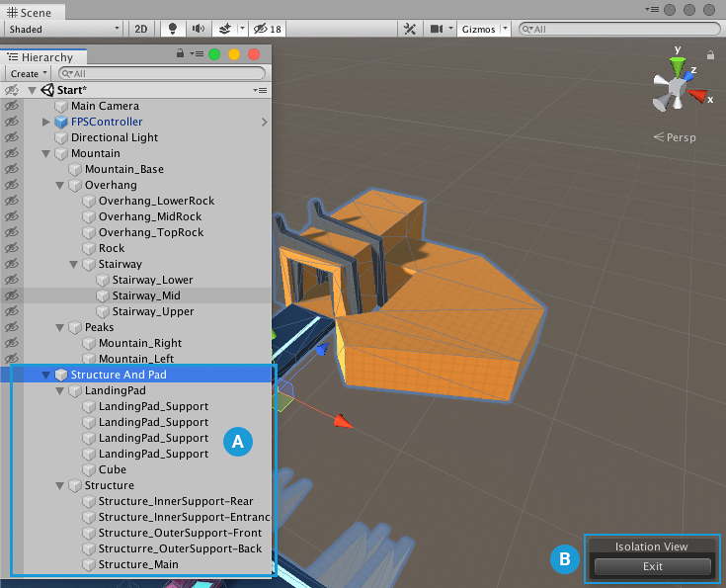Click the blue Z axis gizmo cone
Viewport: 726px width, 588px height.
[x=688, y=75]
